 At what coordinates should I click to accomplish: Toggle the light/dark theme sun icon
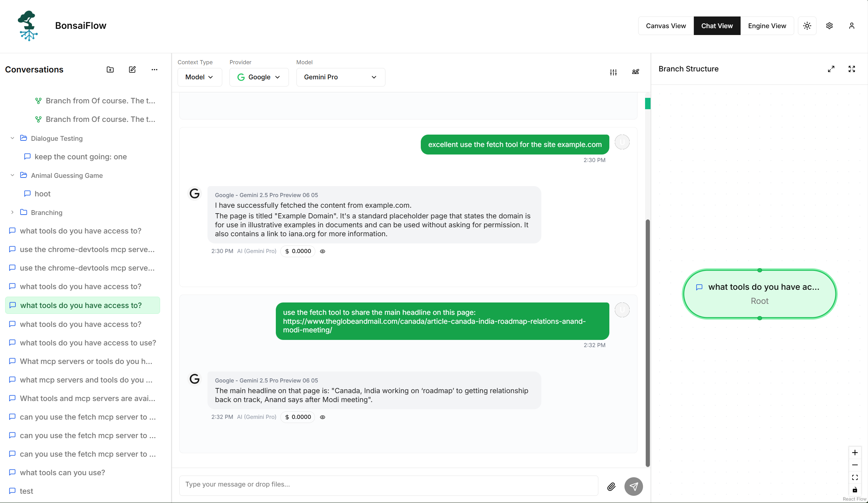coord(807,26)
